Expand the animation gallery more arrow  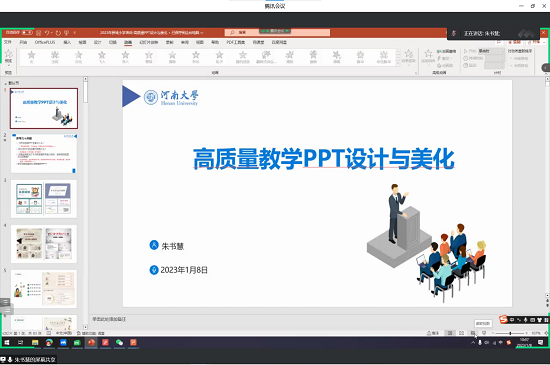397,64
